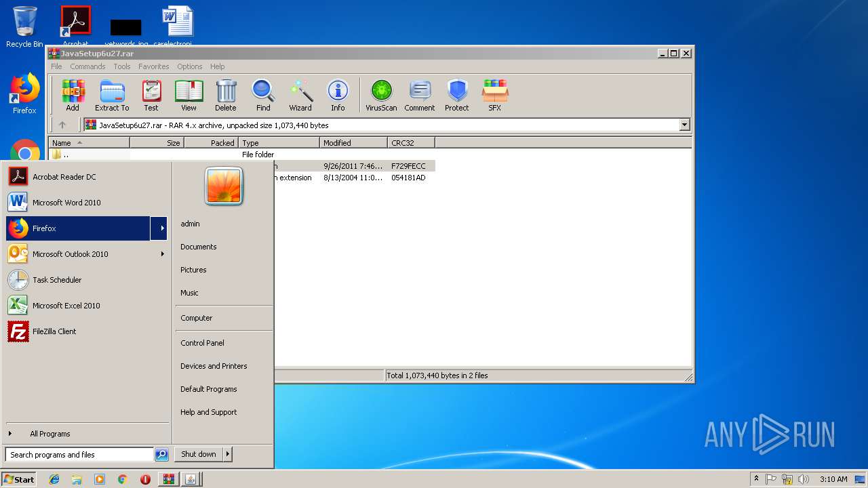Open the Wizard wand icon
868x488 pixels.
click(300, 95)
